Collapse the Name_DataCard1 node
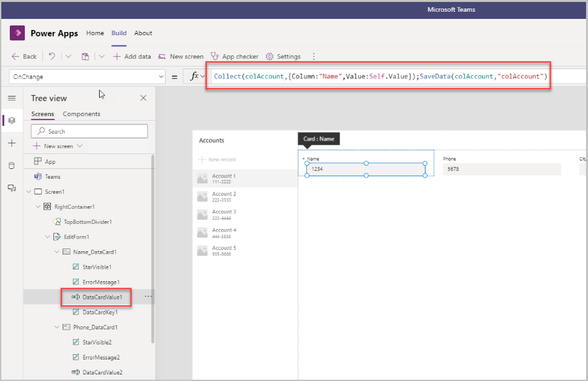588x381 pixels. coord(57,252)
